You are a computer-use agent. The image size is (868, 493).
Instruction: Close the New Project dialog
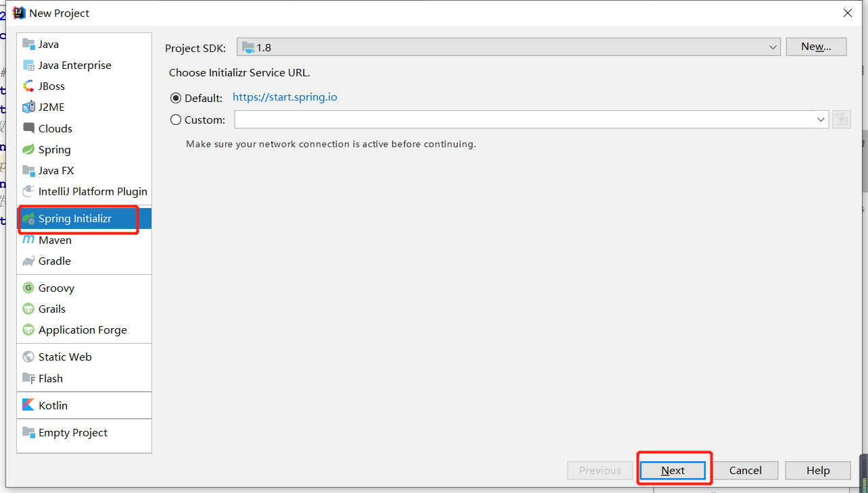coord(848,13)
